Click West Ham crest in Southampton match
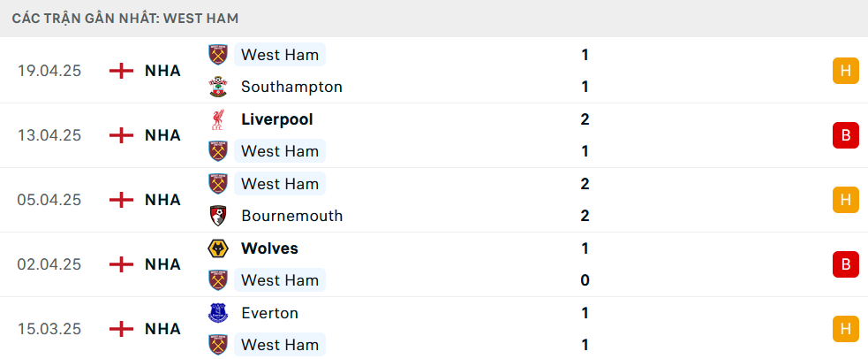Image resolution: width=868 pixels, height=359 pixels. (x=218, y=55)
